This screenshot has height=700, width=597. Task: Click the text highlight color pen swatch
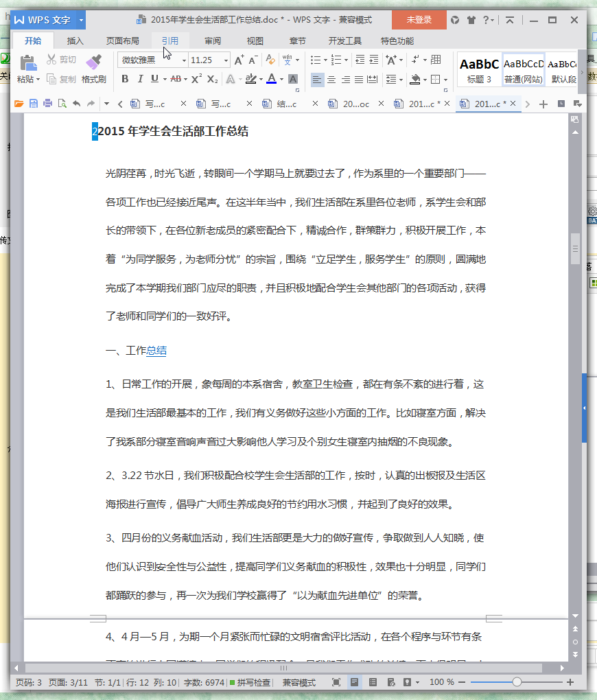(x=251, y=79)
